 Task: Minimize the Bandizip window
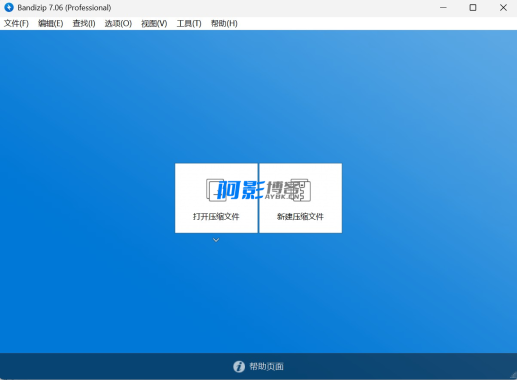[443, 7]
